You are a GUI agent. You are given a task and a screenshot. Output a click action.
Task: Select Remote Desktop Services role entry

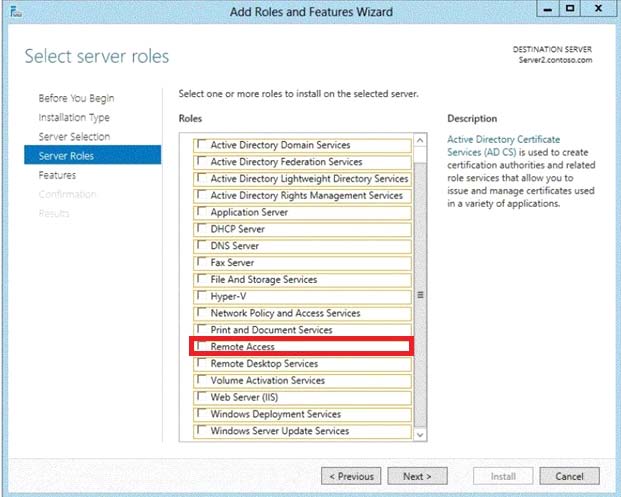click(x=264, y=364)
